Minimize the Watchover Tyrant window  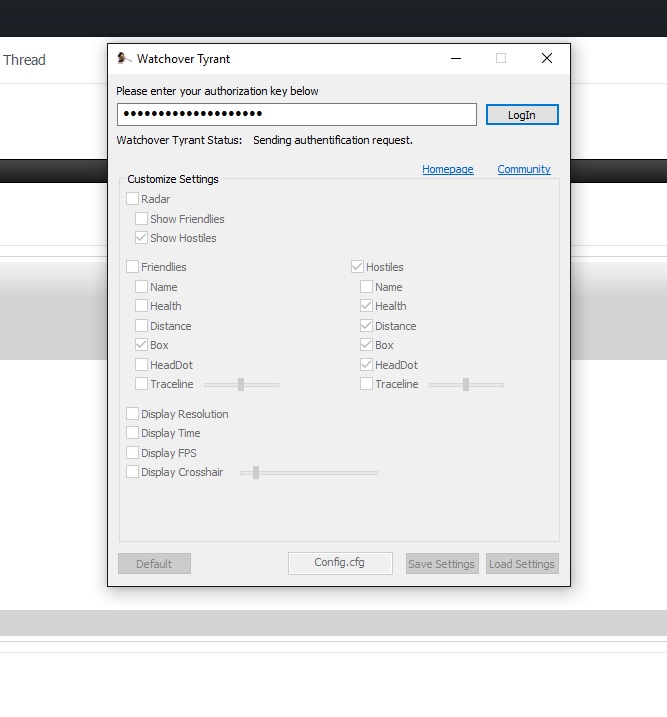[455, 59]
